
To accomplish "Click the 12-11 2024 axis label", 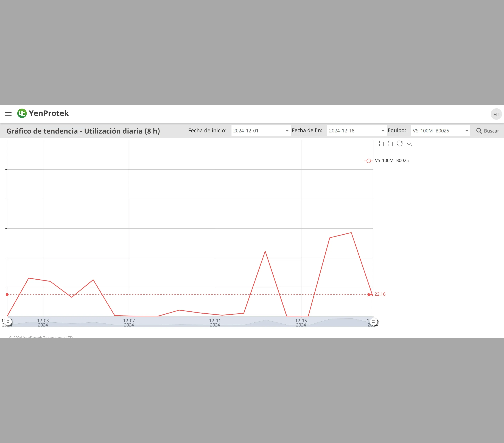I will point(215,323).
